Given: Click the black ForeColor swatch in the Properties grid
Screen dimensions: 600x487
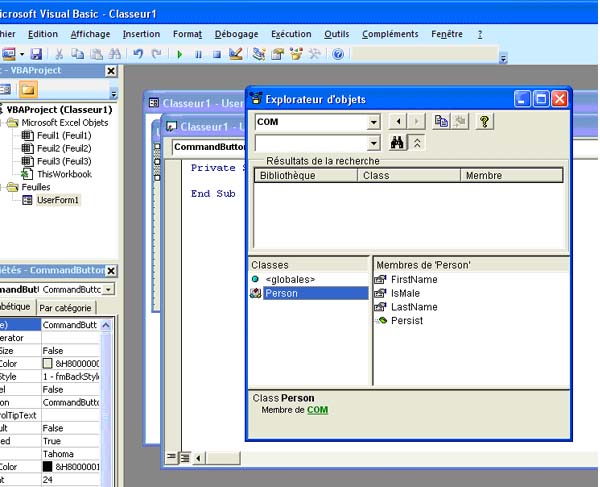Looking at the screenshot, I should (47, 467).
